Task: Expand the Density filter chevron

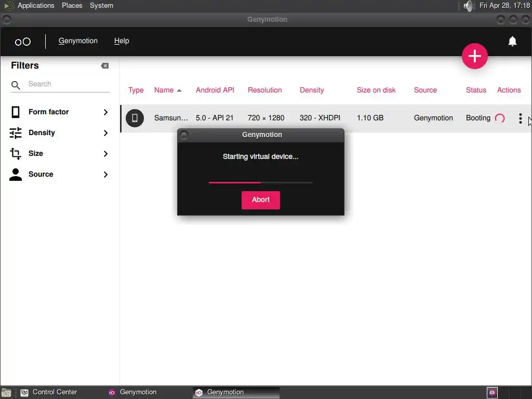Action: tap(105, 133)
